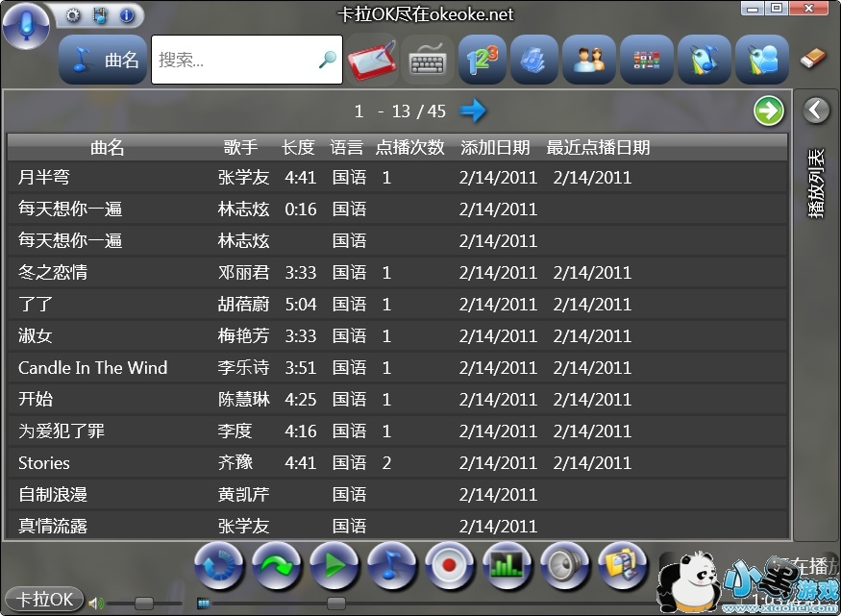Open the user party icon
Image resolution: width=841 pixels, height=616 pixels.
tap(762, 60)
